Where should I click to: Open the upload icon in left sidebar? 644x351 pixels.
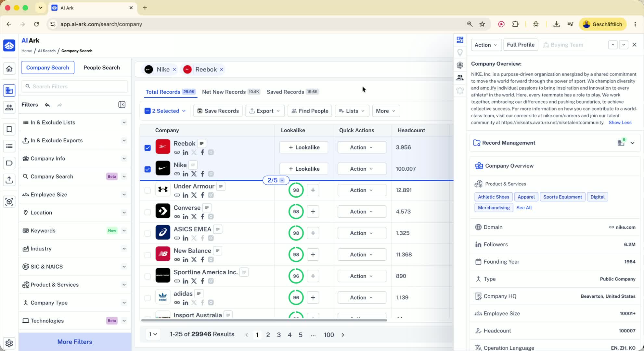pyautogui.click(x=9, y=180)
